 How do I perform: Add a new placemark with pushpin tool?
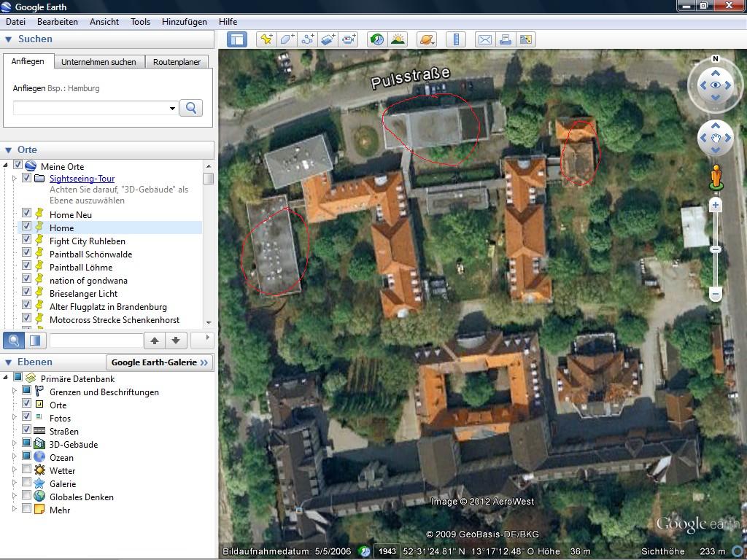[266, 39]
